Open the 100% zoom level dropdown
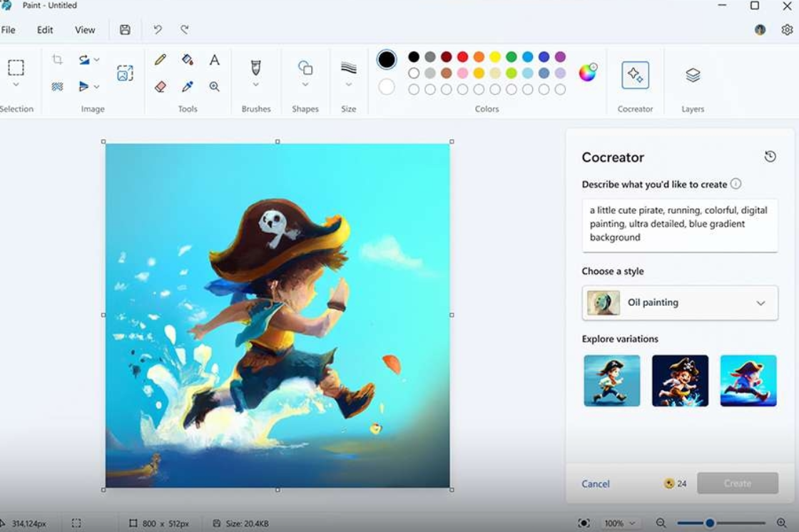 coord(619,523)
